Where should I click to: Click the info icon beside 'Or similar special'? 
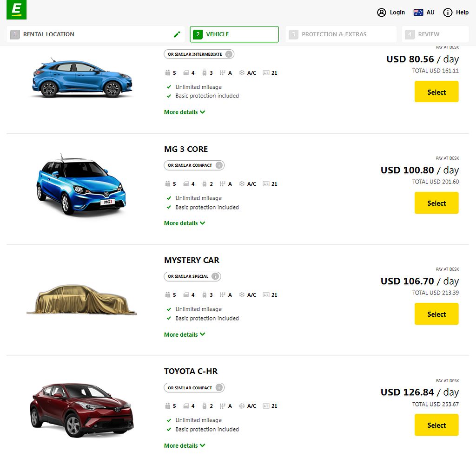(215, 276)
